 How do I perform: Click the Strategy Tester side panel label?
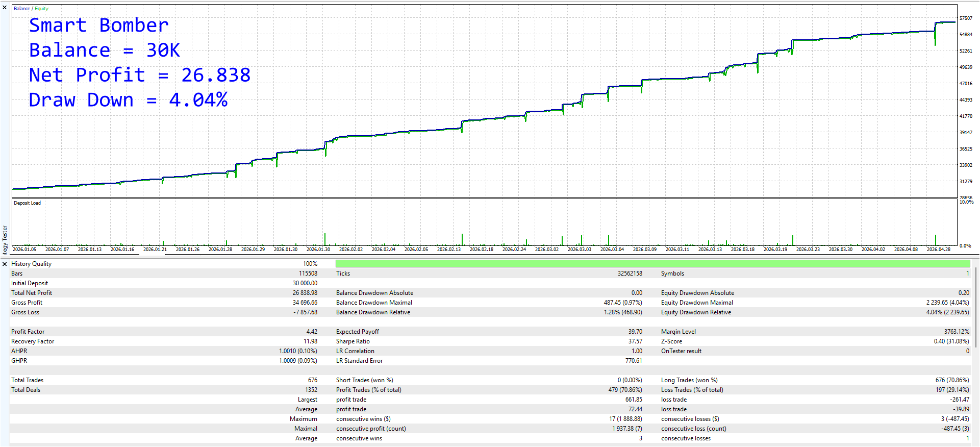(5, 240)
